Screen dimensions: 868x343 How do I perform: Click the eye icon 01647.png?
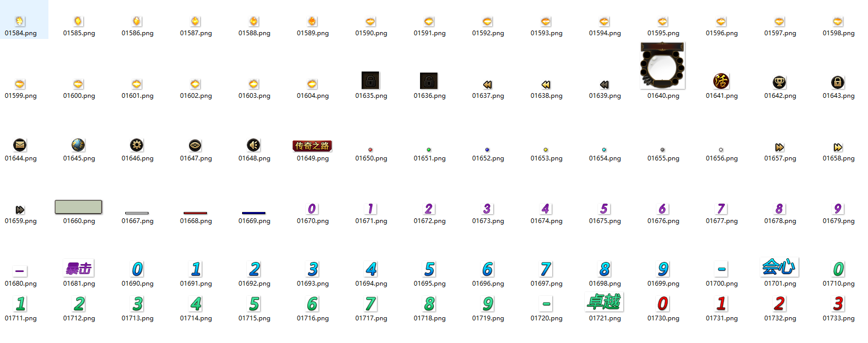195,145
